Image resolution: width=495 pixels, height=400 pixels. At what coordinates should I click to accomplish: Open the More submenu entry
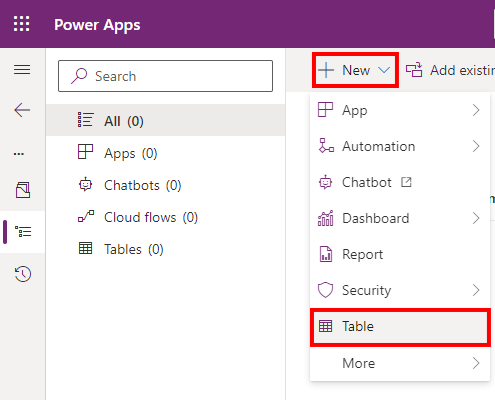point(400,363)
